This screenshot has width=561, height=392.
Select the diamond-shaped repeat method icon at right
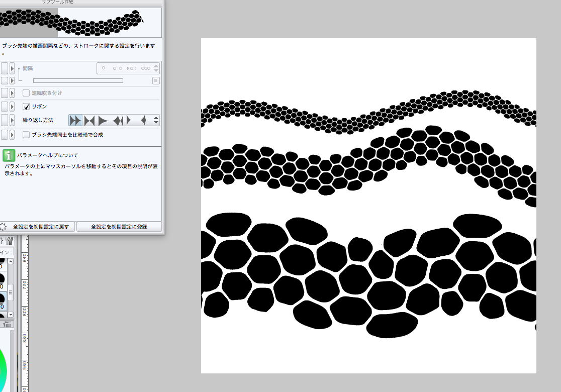point(143,121)
